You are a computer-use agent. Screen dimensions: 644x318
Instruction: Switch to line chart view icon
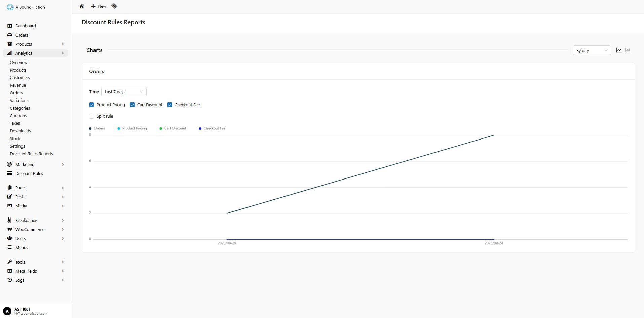(x=619, y=50)
